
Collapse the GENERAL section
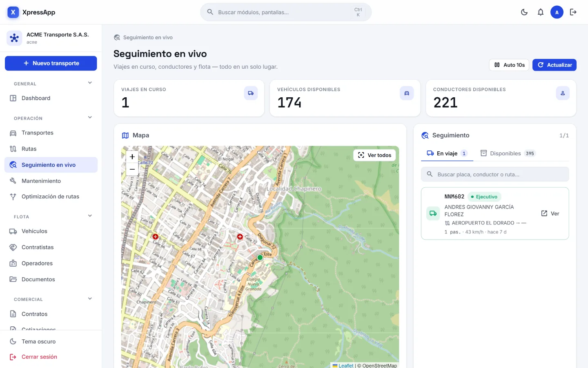[x=90, y=83]
